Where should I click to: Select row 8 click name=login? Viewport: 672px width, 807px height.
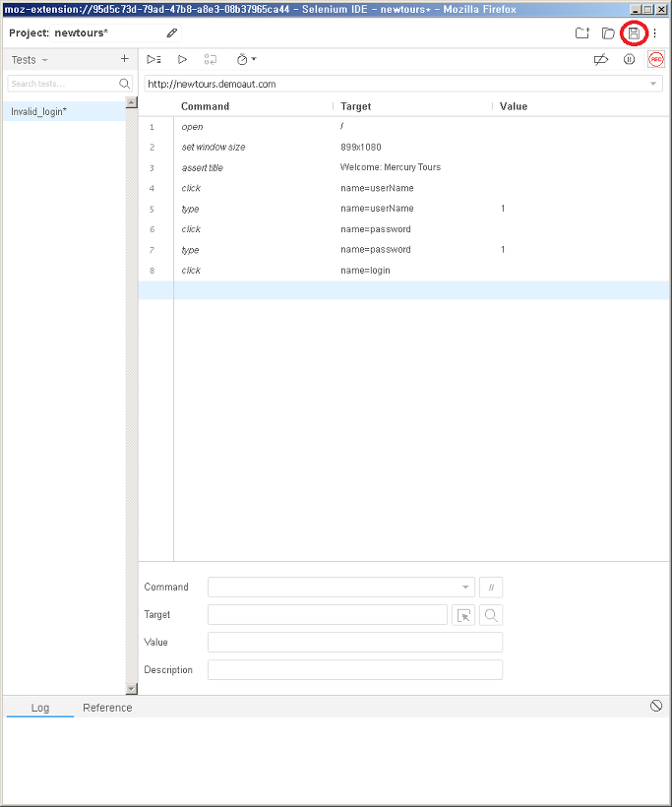tap(404, 271)
